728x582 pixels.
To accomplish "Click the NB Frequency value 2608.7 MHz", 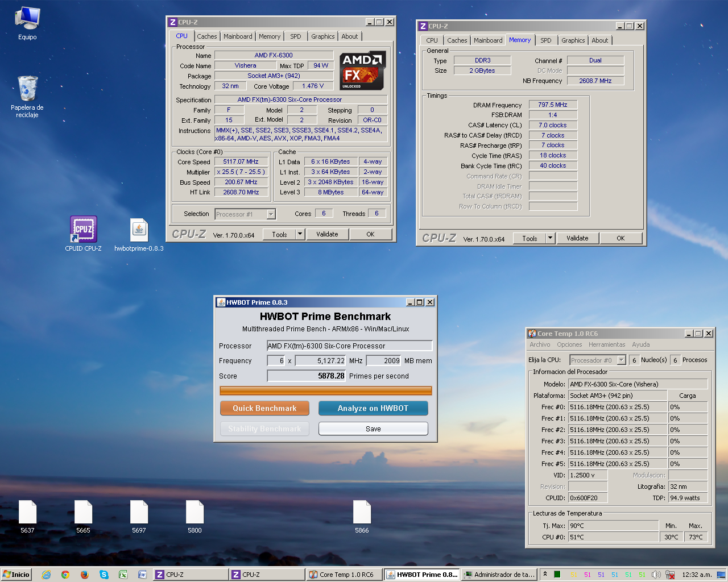I will pos(595,81).
